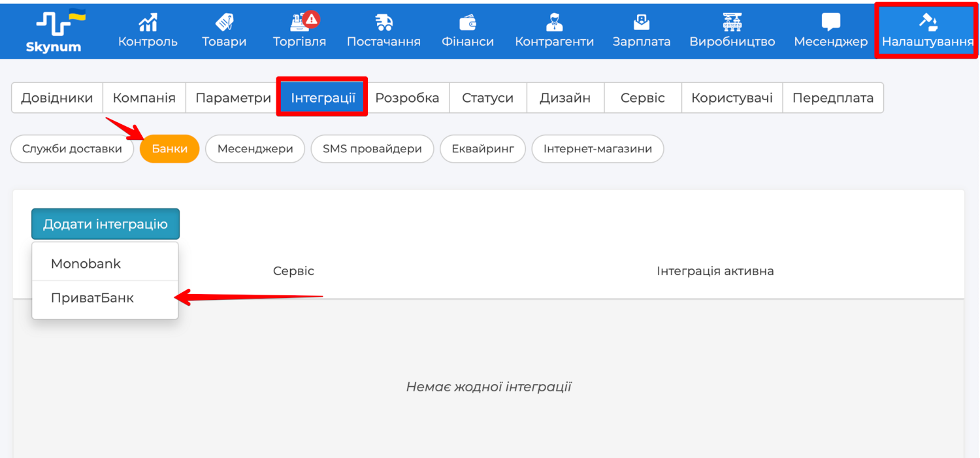Open Зарплата envelope icon

click(641, 23)
